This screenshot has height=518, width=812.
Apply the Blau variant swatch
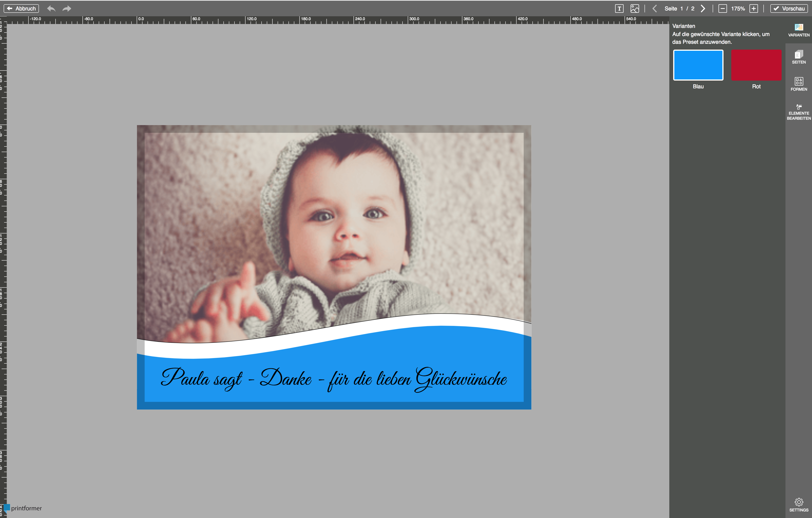pyautogui.click(x=698, y=65)
